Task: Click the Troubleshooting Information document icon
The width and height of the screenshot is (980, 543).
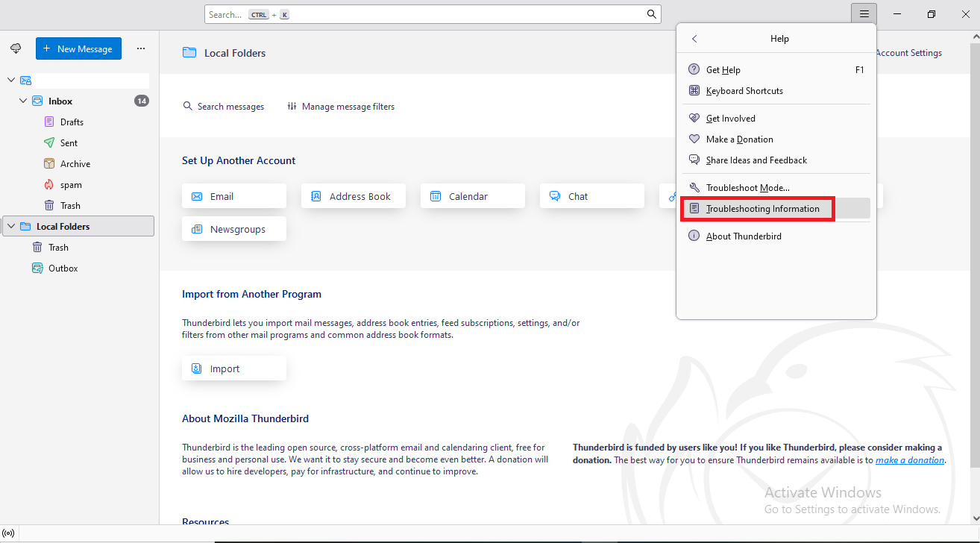Action: 694,209
